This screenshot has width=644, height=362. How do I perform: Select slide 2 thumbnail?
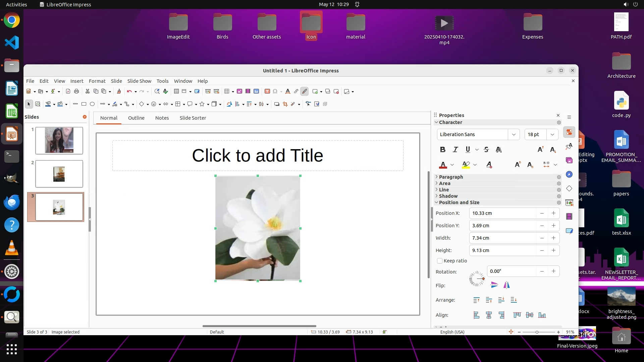(59, 174)
